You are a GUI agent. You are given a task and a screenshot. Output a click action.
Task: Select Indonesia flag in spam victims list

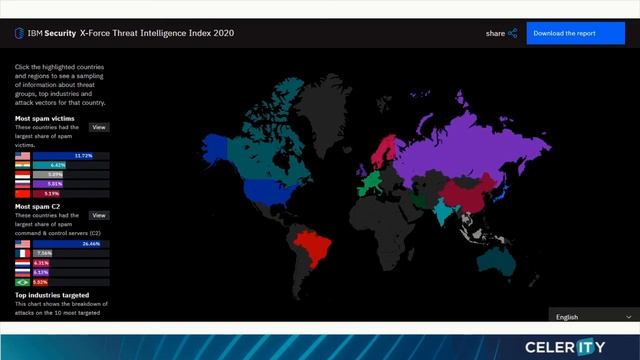pyautogui.click(x=22, y=175)
